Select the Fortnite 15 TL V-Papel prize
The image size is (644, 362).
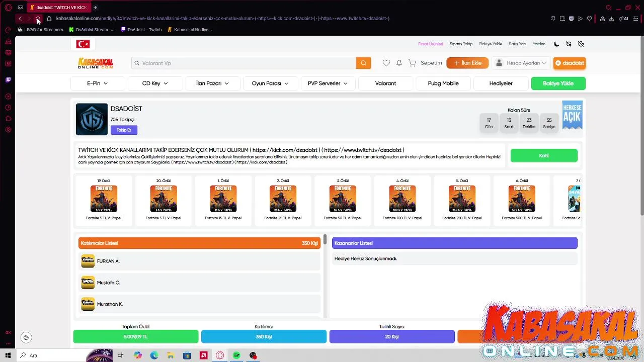pos(223,200)
